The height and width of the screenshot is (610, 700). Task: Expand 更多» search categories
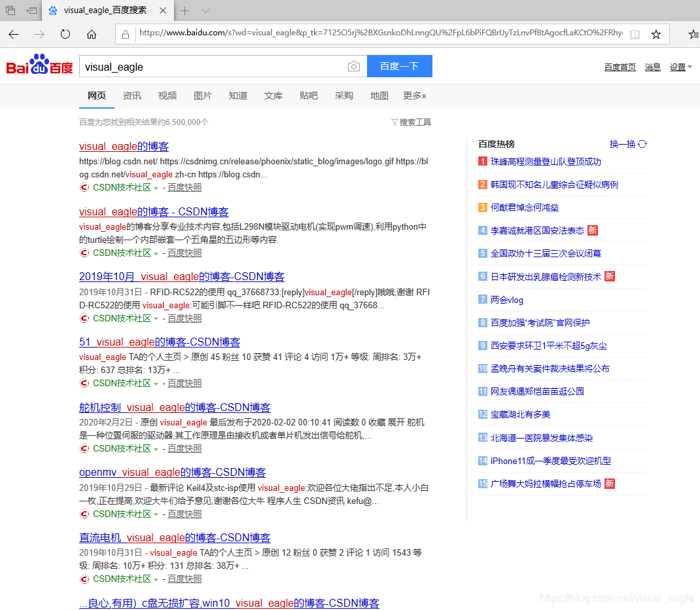point(414,96)
